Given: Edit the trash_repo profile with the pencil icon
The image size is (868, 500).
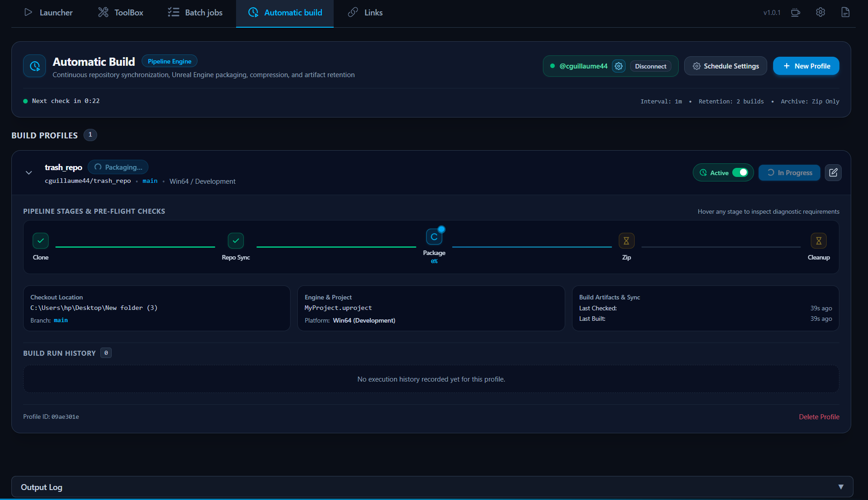Looking at the screenshot, I should click(x=833, y=172).
